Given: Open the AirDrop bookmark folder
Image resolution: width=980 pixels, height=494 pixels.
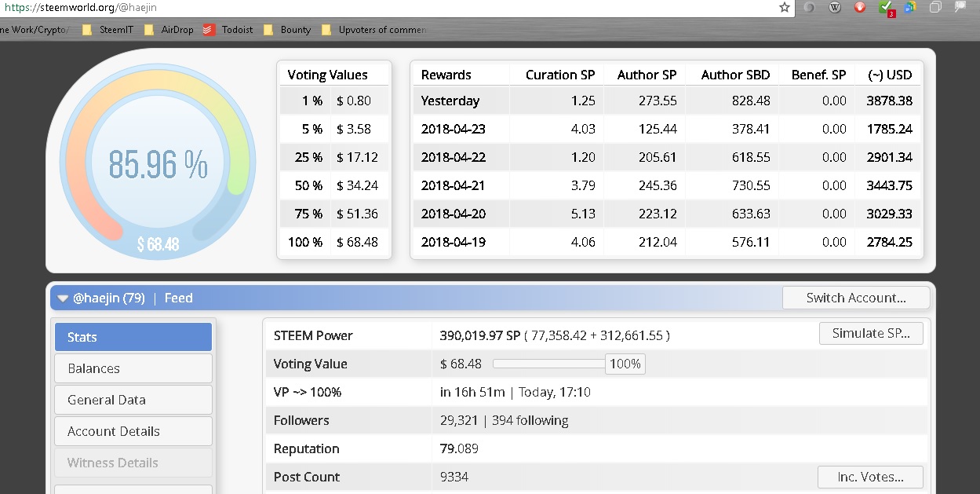Looking at the screenshot, I should click(168, 30).
